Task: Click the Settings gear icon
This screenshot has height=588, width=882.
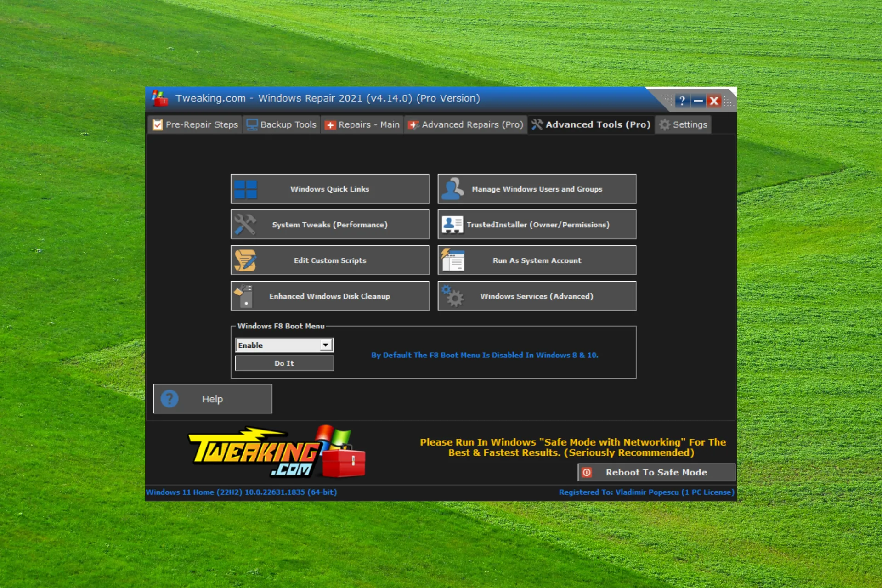Action: 664,124
